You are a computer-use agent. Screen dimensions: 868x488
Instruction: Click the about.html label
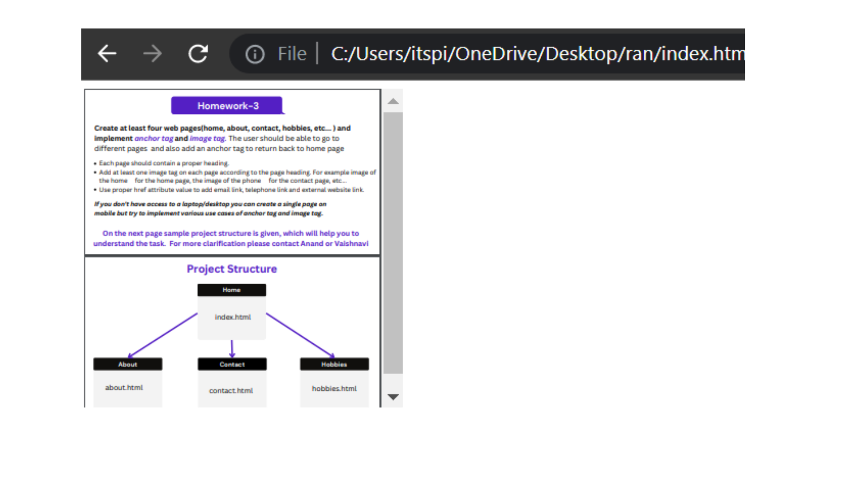pyautogui.click(x=124, y=388)
